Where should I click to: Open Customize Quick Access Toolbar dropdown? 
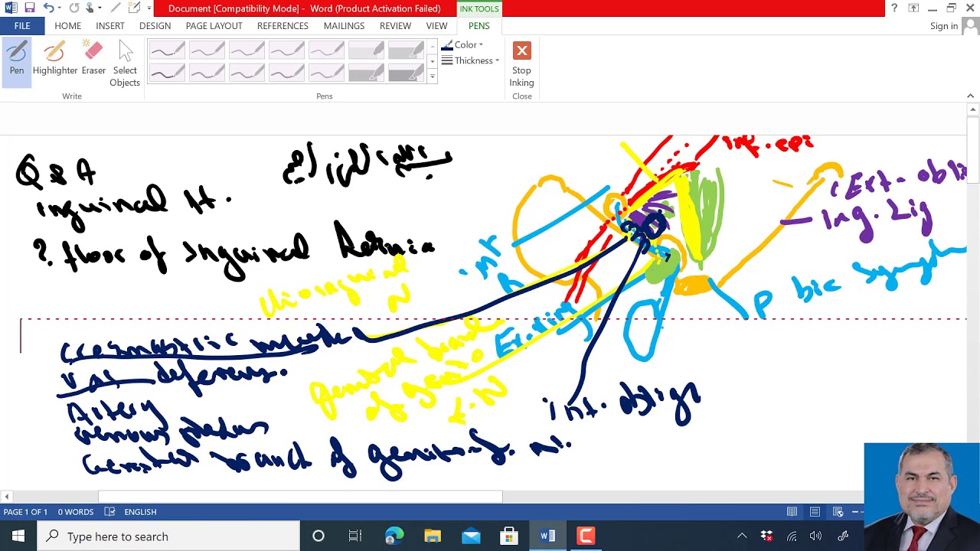tap(149, 8)
